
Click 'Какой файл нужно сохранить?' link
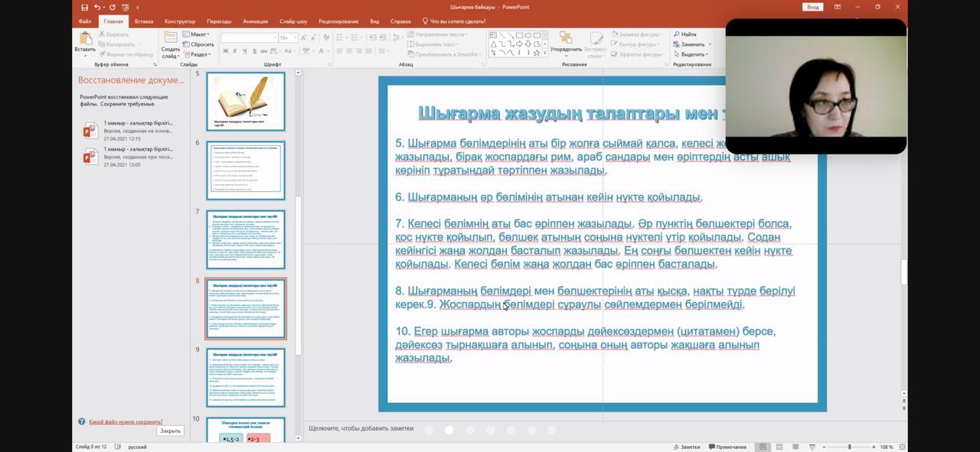[126, 421]
